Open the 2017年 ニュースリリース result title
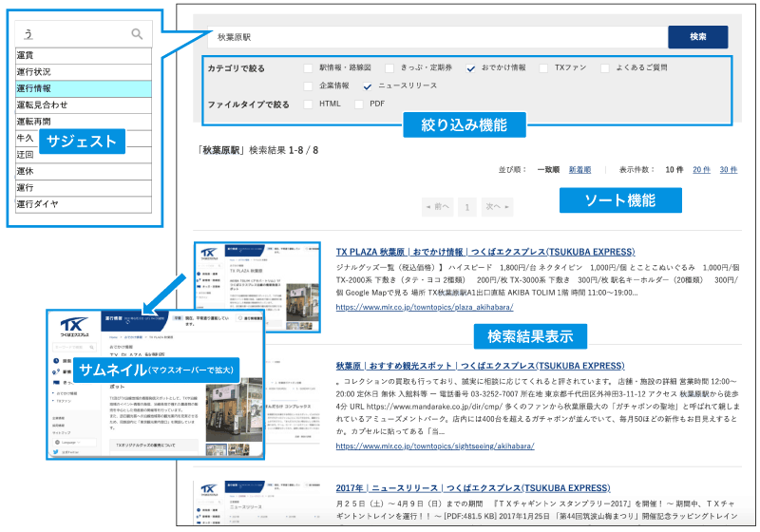 pos(473,488)
